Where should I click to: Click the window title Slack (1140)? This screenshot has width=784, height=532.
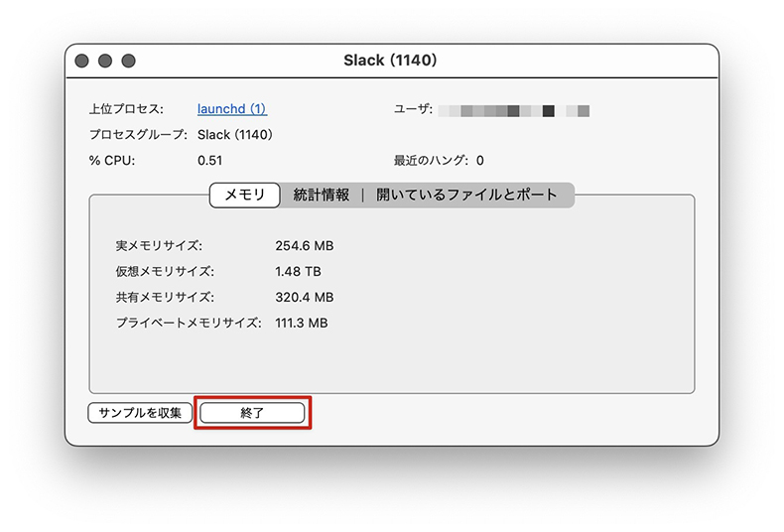tap(390, 61)
